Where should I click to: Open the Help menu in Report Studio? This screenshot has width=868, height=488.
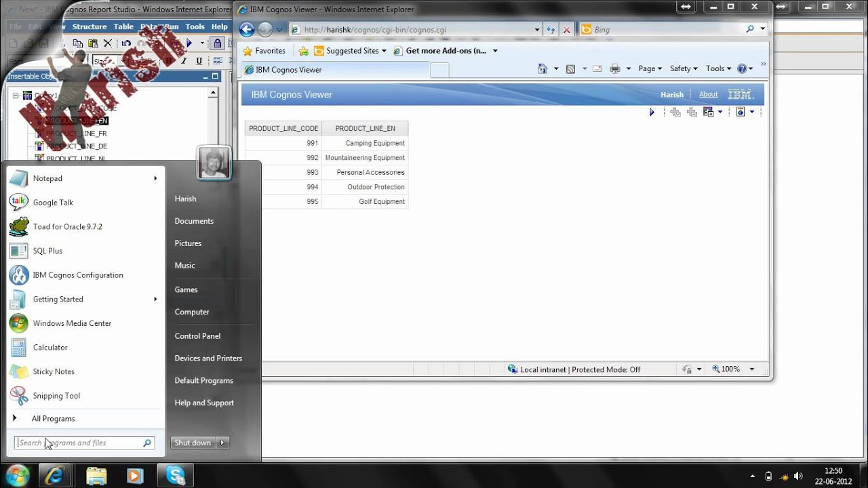[x=220, y=26]
